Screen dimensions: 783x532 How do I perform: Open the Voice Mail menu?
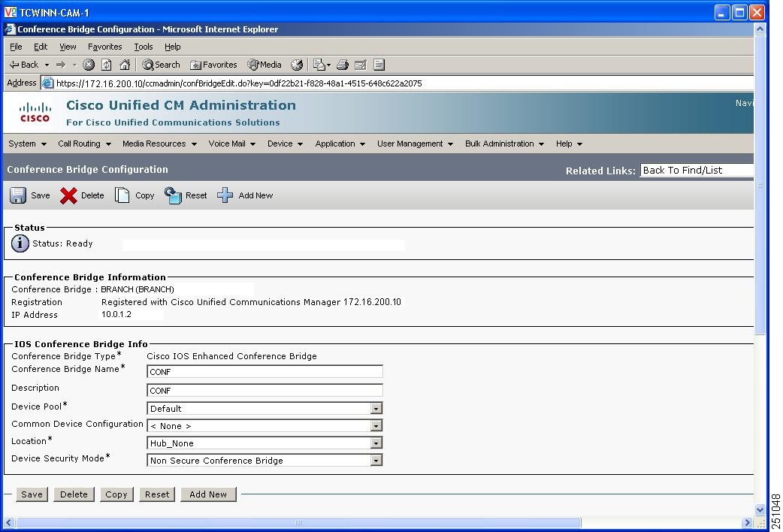(x=232, y=144)
